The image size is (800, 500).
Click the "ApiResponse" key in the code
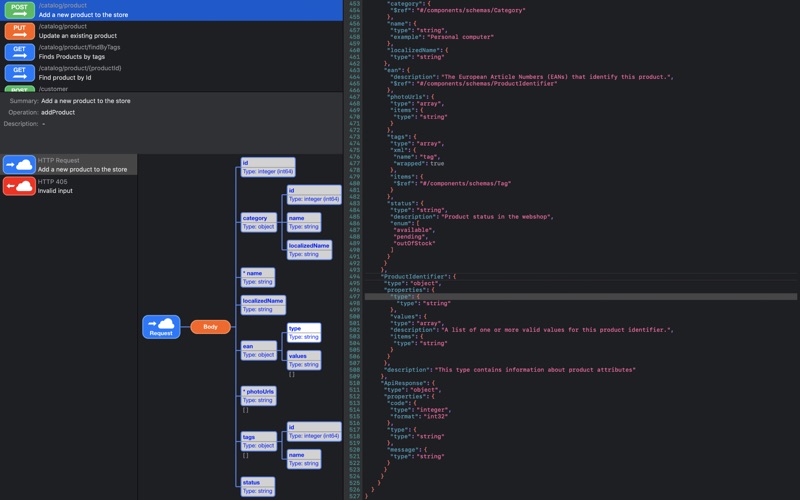[404, 383]
